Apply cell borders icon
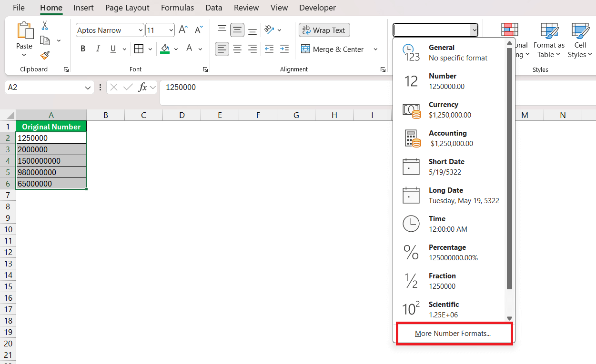 click(x=139, y=49)
